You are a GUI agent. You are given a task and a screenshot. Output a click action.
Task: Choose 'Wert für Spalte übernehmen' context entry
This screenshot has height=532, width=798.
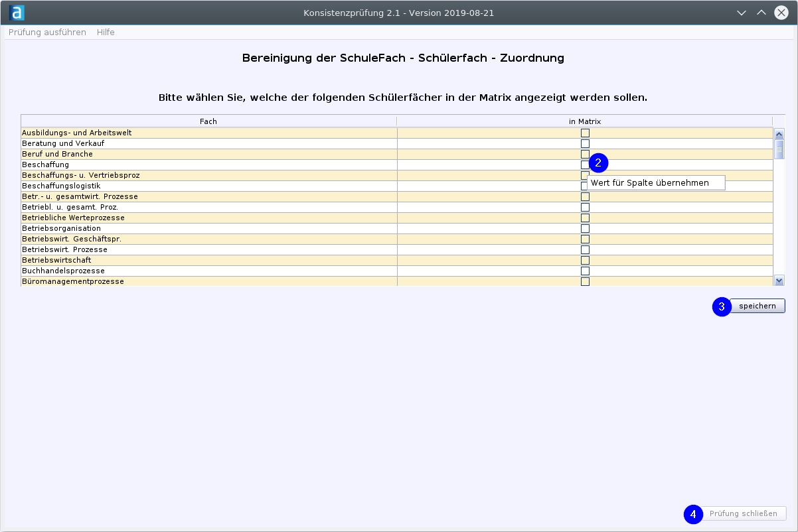point(656,182)
